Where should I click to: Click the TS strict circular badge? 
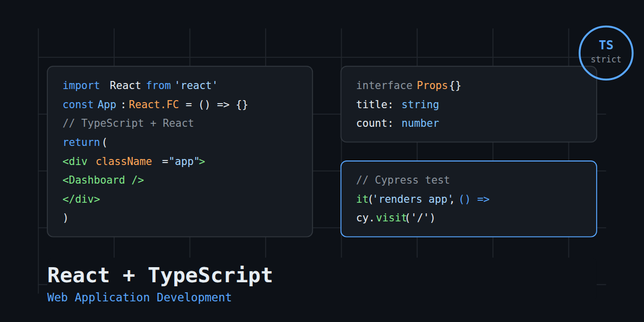point(606,53)
